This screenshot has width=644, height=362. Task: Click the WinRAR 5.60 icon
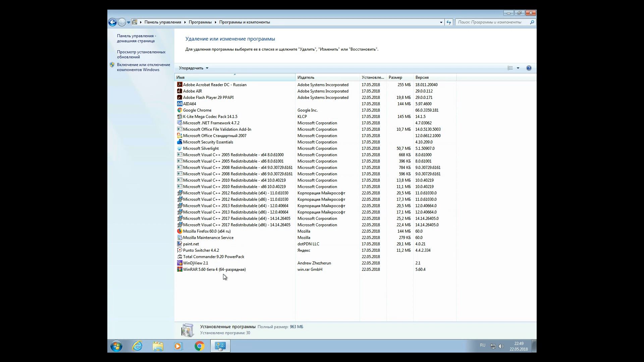[179, 269]
